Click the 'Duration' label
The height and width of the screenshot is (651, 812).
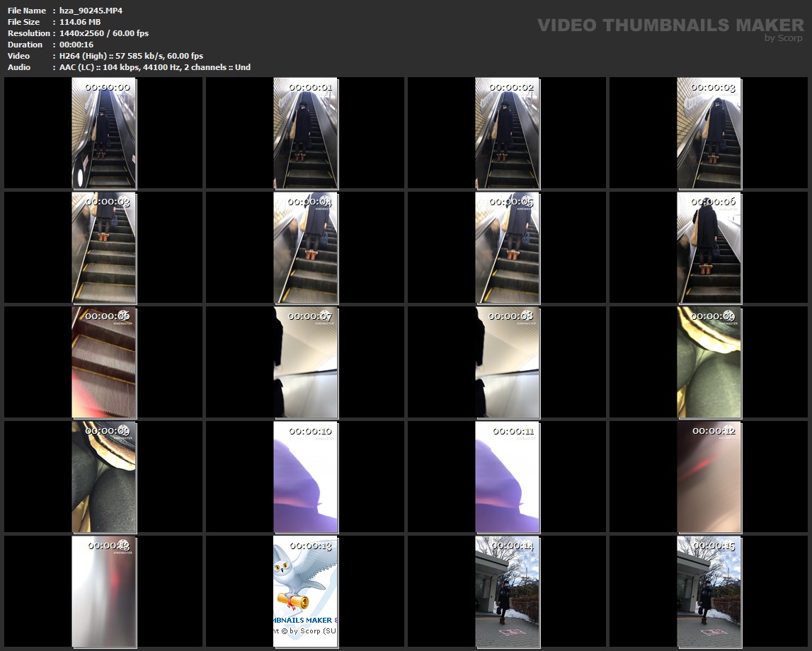click(x=25, y=45)
